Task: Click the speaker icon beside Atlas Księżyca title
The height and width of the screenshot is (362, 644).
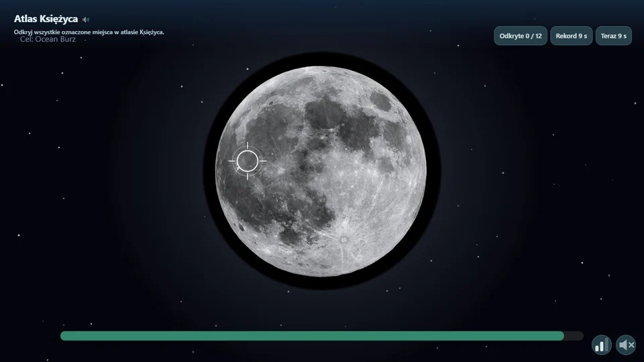Action: pos(85,19)
